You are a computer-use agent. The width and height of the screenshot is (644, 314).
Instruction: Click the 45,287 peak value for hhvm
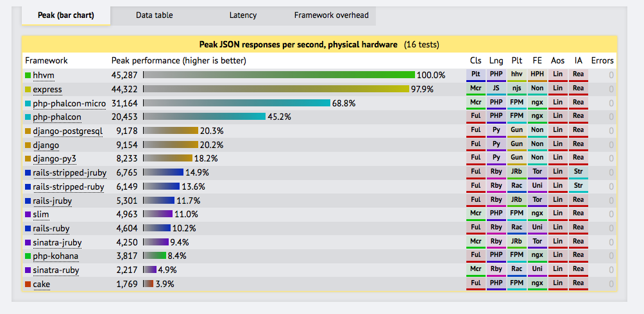point(124,76)
